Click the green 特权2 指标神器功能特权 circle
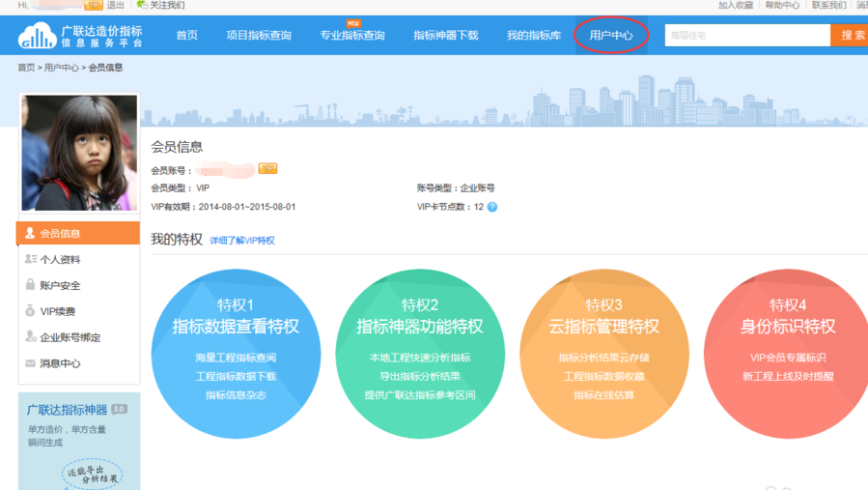The image size is (868, 490). 420,354
